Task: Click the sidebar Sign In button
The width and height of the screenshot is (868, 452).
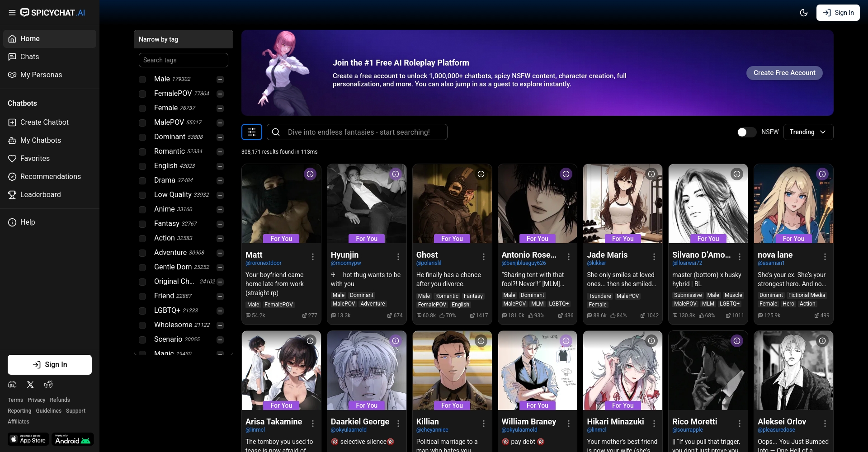Action: pyautogui.click(x=50, y=365)
